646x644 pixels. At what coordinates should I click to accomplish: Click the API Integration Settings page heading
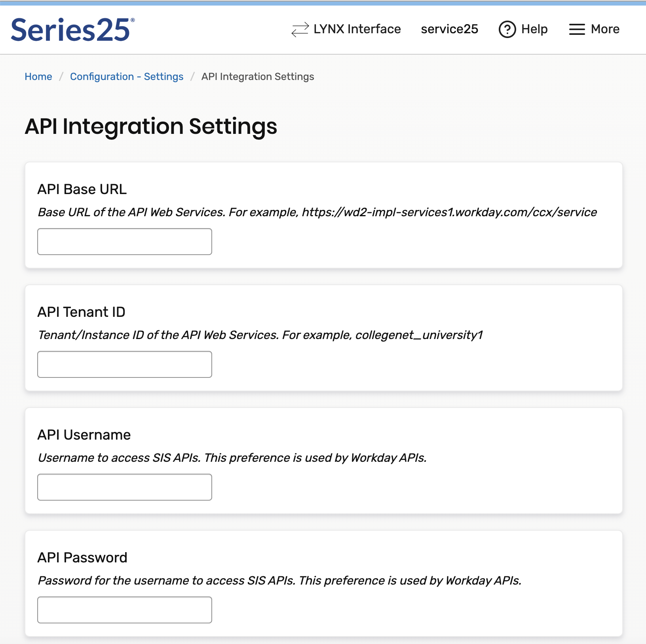151,127
